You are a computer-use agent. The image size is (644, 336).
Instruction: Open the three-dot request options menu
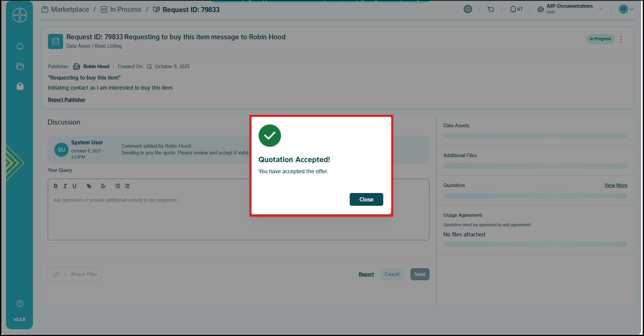tap(621, 39)
